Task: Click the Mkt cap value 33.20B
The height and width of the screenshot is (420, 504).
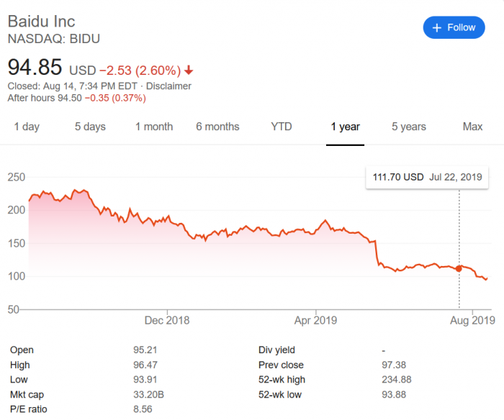Action: 149,394
